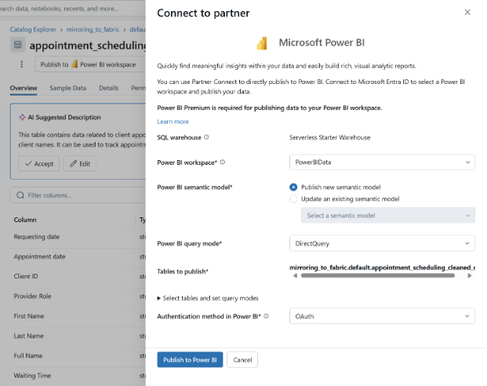Expand Select tables and set query modes
This screenshot has width=487, height=386.
tap(208, 298)
